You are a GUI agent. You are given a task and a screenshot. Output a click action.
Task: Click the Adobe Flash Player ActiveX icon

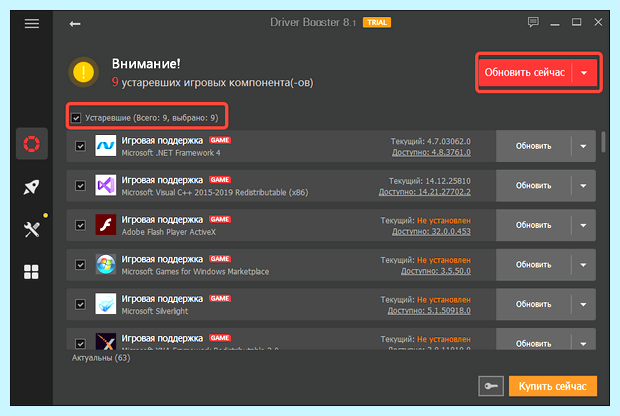(106, 225)
